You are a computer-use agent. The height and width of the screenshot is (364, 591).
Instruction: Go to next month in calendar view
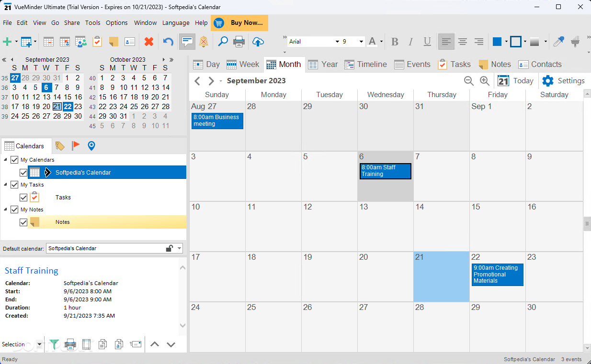click(211, 81)
